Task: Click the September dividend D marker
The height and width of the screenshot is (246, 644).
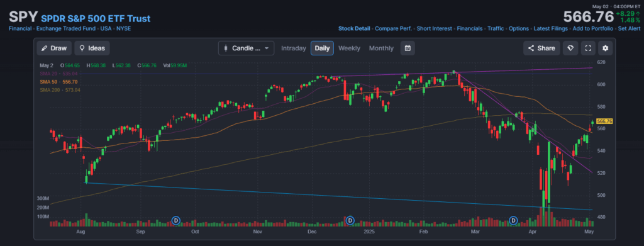Action: [176, 221]
